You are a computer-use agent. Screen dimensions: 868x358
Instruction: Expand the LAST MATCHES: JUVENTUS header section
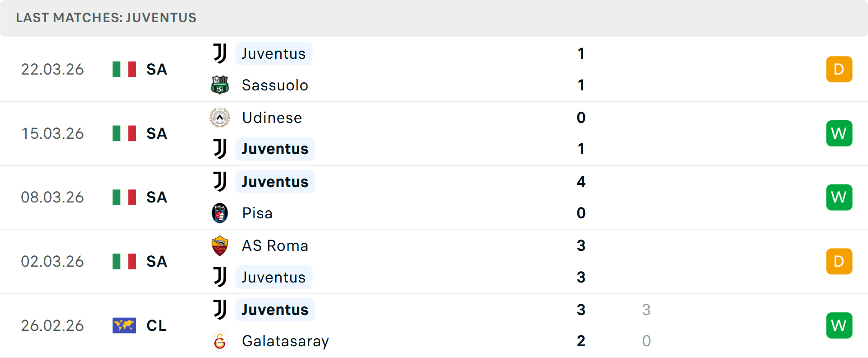[x=106, y=18]
